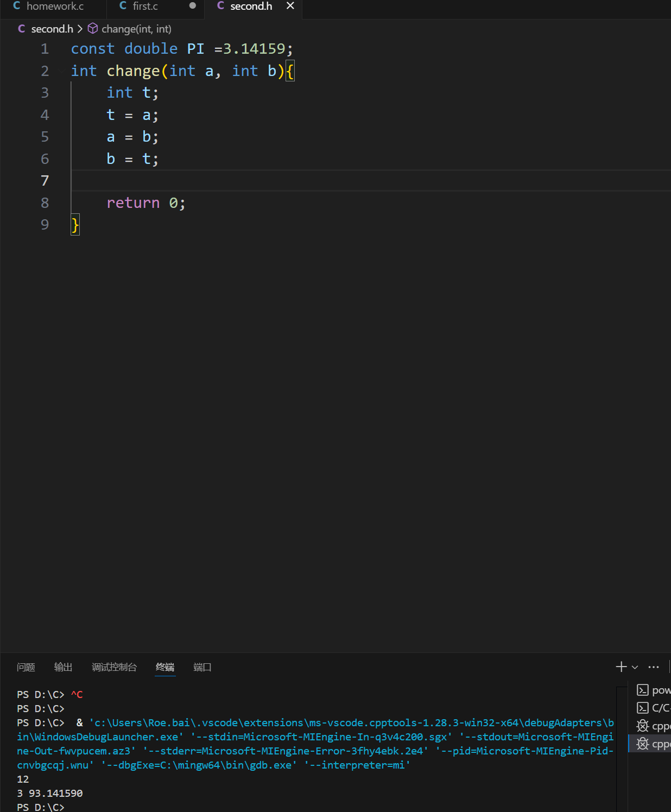Image resolution: width=671 pixels, height=812 pixels.
Task: Click 'int t;' declaration on line 3
Action: [x=132, y=93]
